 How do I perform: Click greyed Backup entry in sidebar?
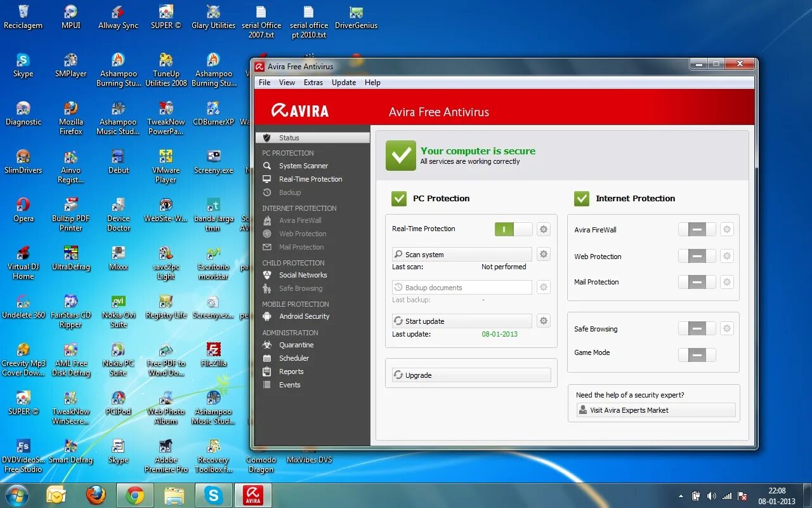(x=290, y=192)
